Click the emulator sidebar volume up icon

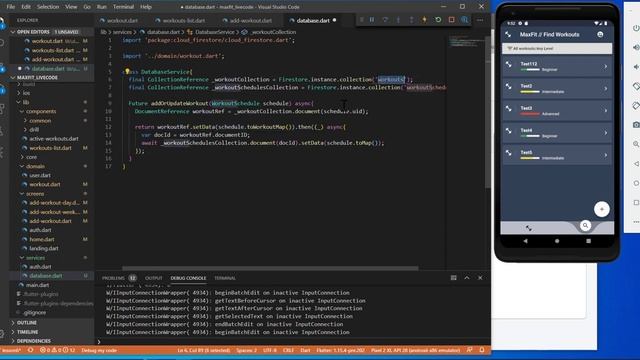[x=636, y=47]
